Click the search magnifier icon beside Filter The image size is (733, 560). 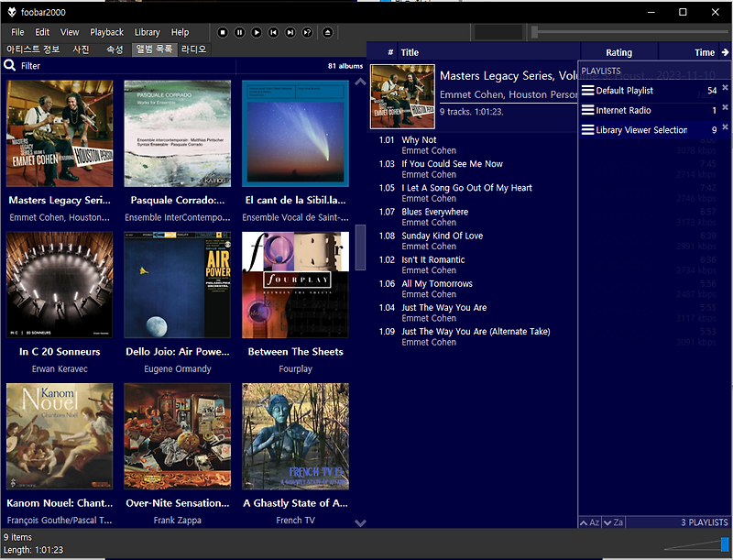click(10, 65)
